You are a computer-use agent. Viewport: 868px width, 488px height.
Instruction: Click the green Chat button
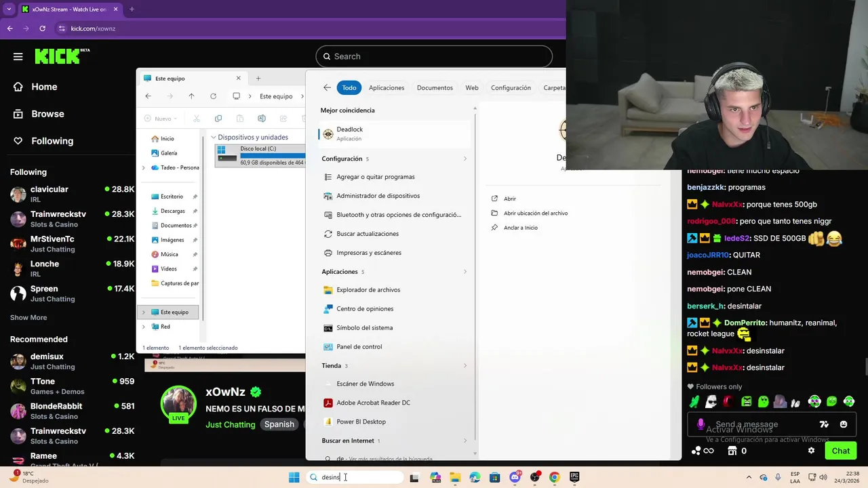click(x=840, y=451)
